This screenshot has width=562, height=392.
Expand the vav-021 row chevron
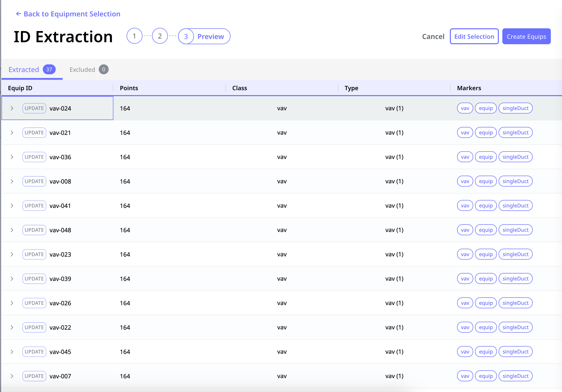pyautogui.click(x=12, y=133)
